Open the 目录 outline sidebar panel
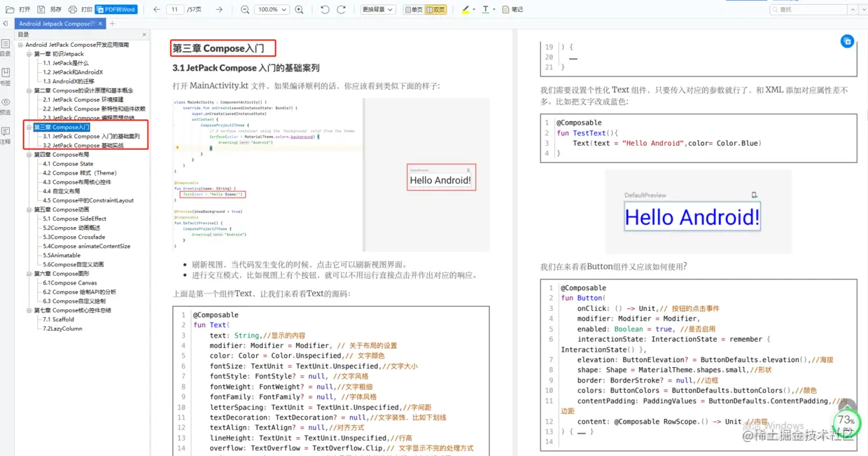Screen dimensions: 868x456 (x=6, y=48)
